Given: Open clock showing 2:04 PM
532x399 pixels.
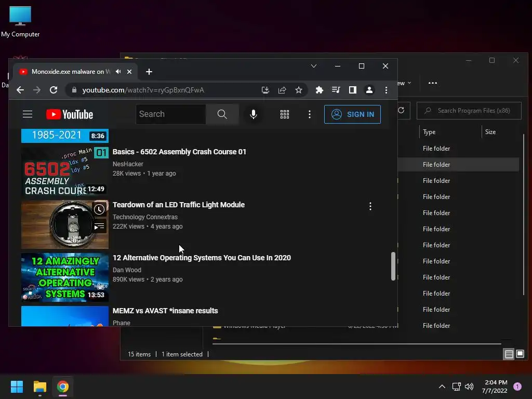Looking at the screenshot, I should click(495, 387).
